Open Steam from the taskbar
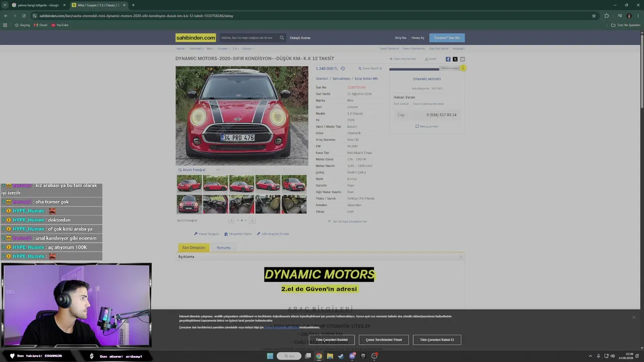The image size is (644, 362). pos(341,356)
